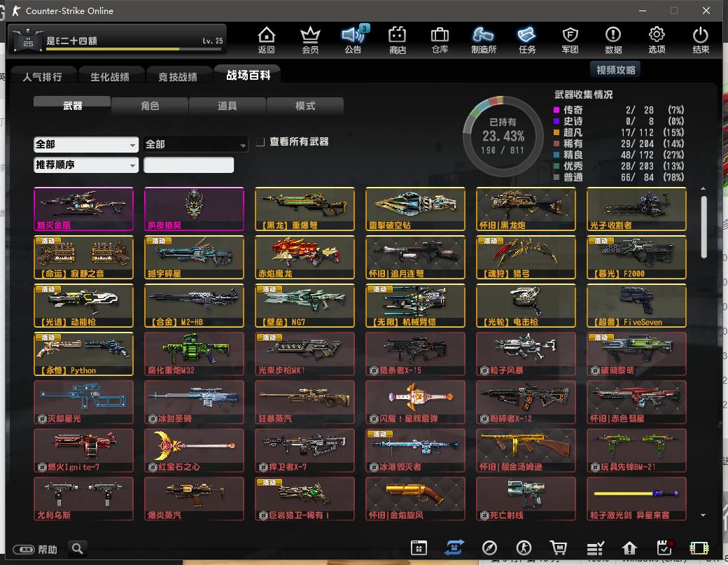The height and width of the screenshot is (565, 728).
Task: Open the 会员 crown icon
Action: [310, 40]
